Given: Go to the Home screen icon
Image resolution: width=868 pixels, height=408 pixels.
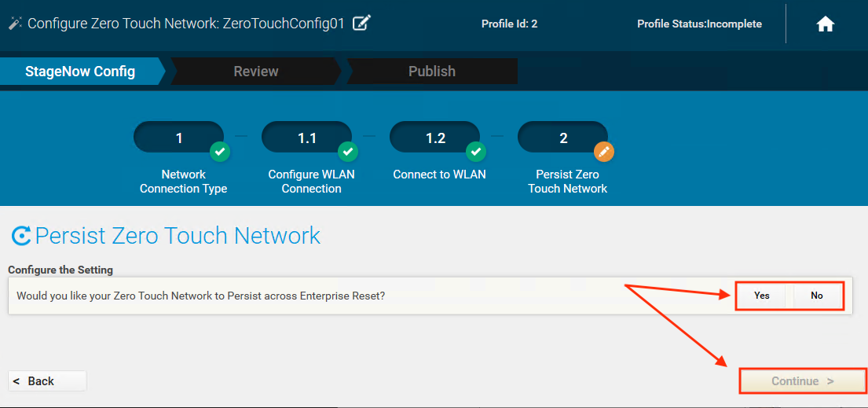Looking at the screenshot, I should [x=825, y=24].
